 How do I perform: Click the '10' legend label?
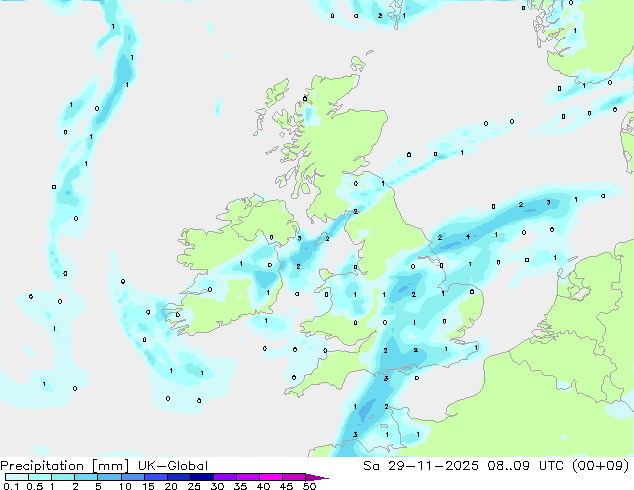(125, 486)
